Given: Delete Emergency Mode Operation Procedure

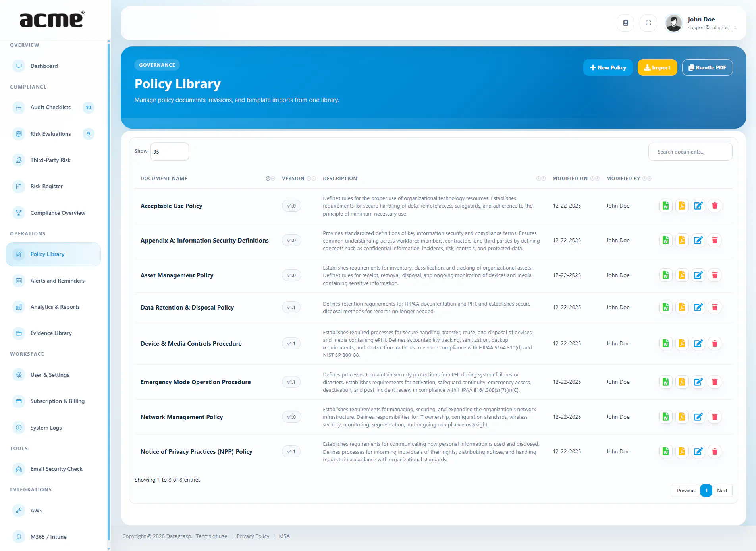Looking at the screenshot, I should [714, 382].
